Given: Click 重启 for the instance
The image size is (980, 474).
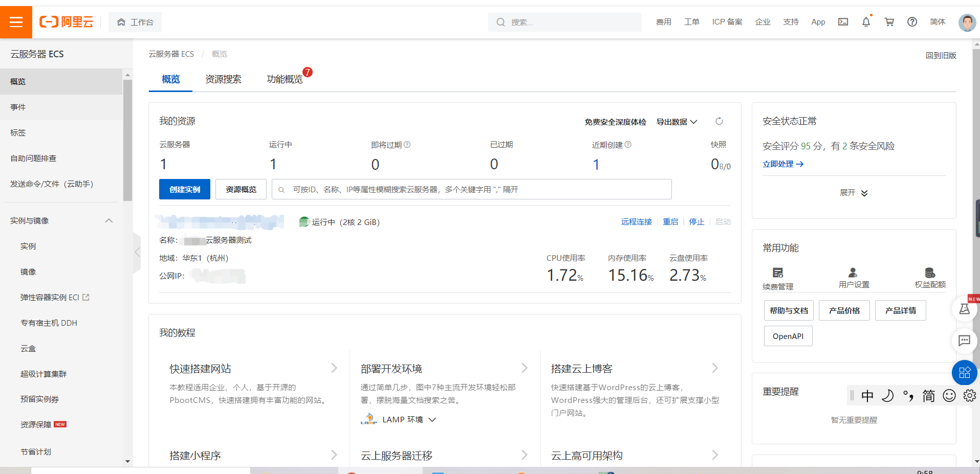Looking at the screenshot, I should (x=670, y=222).
